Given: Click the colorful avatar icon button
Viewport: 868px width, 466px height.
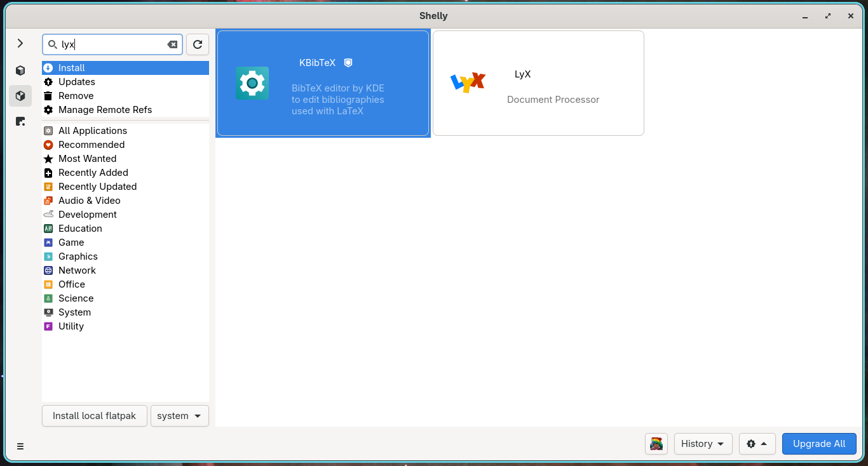Looking at the screenshot, I should tap(656, 444).
